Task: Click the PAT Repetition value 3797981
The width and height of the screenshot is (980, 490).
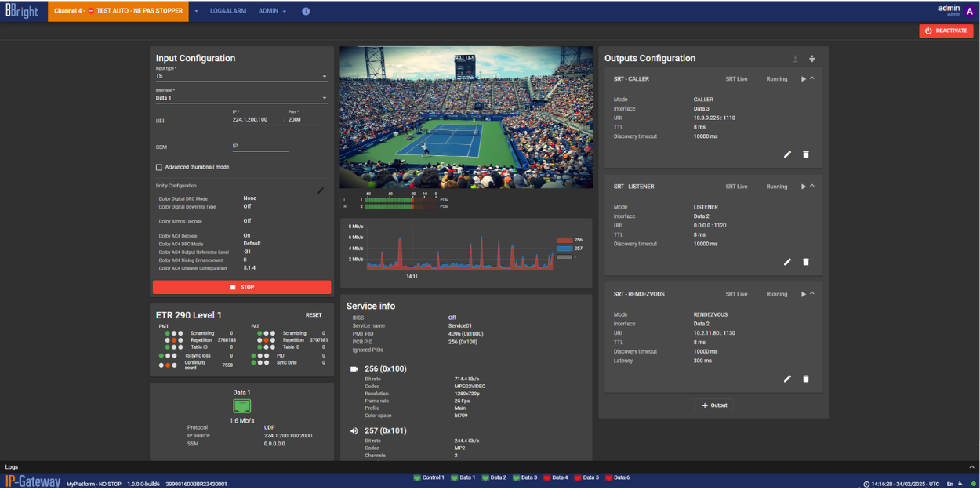Action: pos(318,340)
